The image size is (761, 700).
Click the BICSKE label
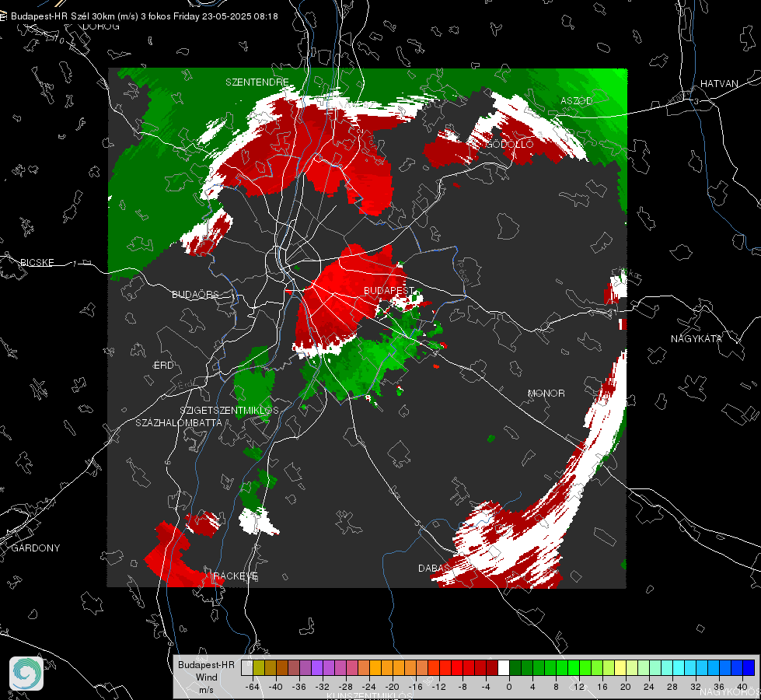click(x=37, y=262)
